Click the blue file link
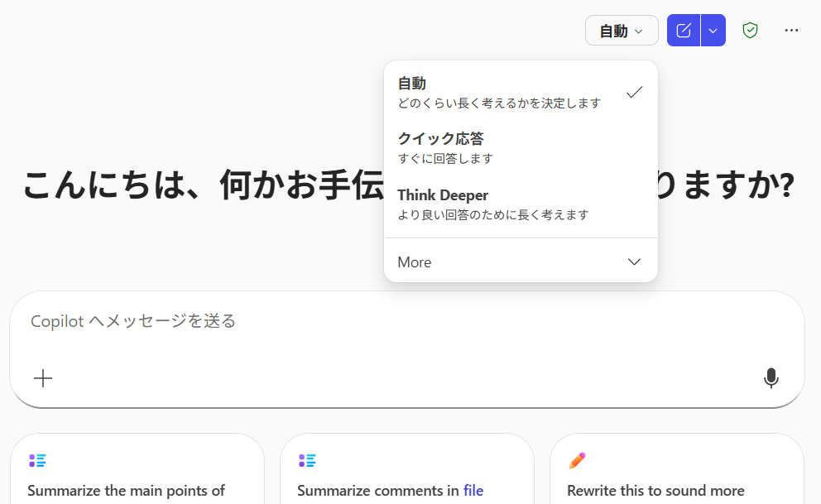821x504 pixels. [x=473, y=491]
